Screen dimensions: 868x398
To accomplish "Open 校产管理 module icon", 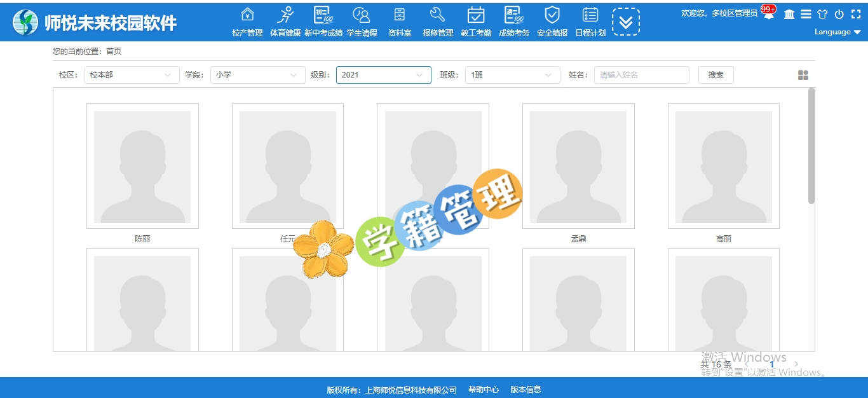I will (x=247, y=15).
